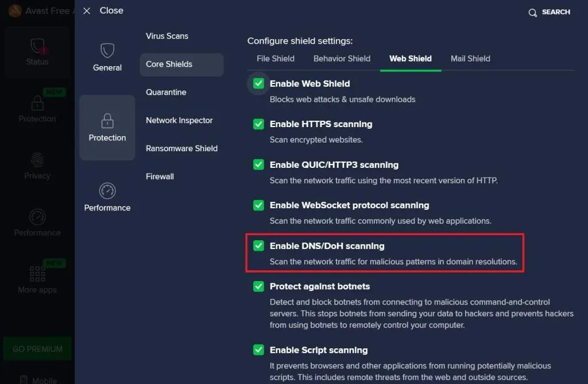Viewport: 588px width, 384px height.
Task: Uncheck the Enable Web Shield checkbox
Action: (x=258, y=83)
